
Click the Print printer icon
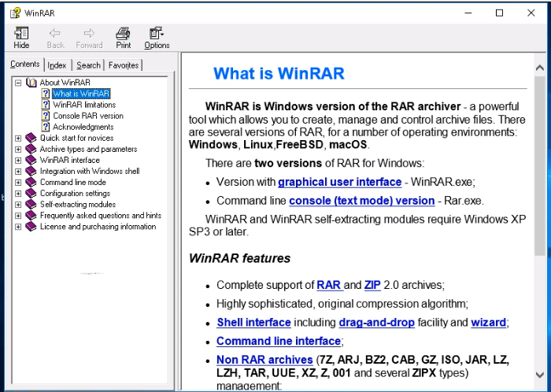[x=123, y=33]
